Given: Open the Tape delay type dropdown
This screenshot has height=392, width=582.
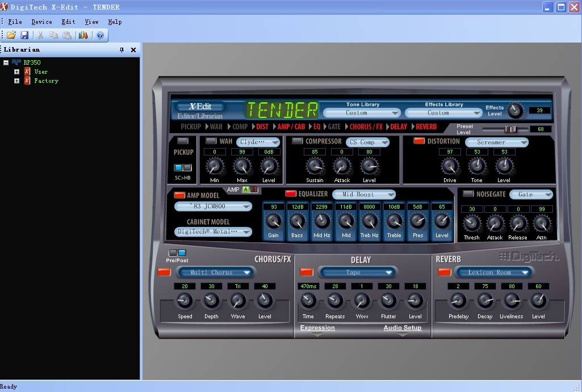Looking at the screenshot, I should [357, 272].
